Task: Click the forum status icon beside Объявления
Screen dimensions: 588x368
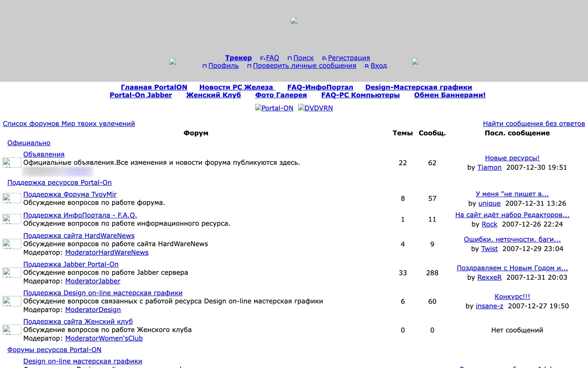Action: pyautogui.click(x=12, y=163)
